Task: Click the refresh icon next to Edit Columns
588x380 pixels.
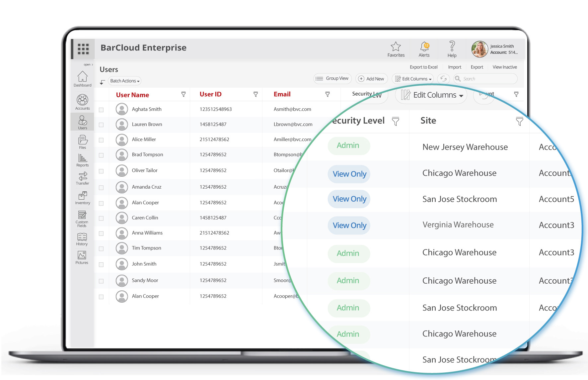Action: coord(443,79)
